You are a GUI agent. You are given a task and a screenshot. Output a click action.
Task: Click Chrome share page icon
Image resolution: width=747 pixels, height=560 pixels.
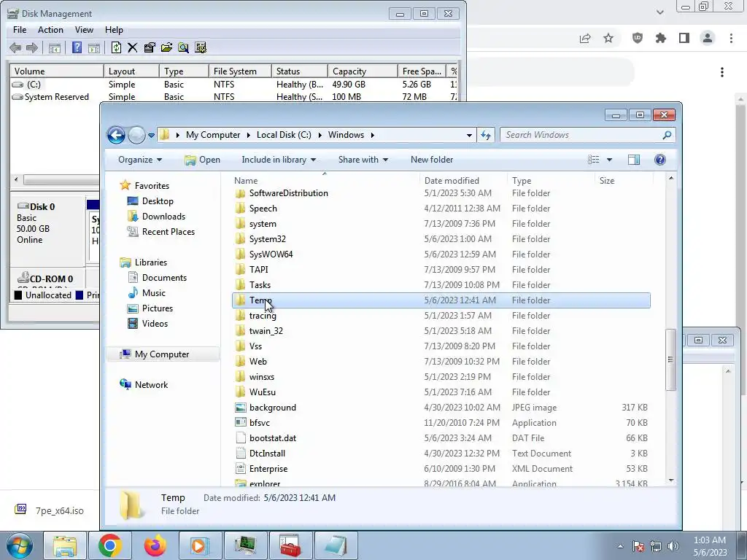tap(585, 38)
